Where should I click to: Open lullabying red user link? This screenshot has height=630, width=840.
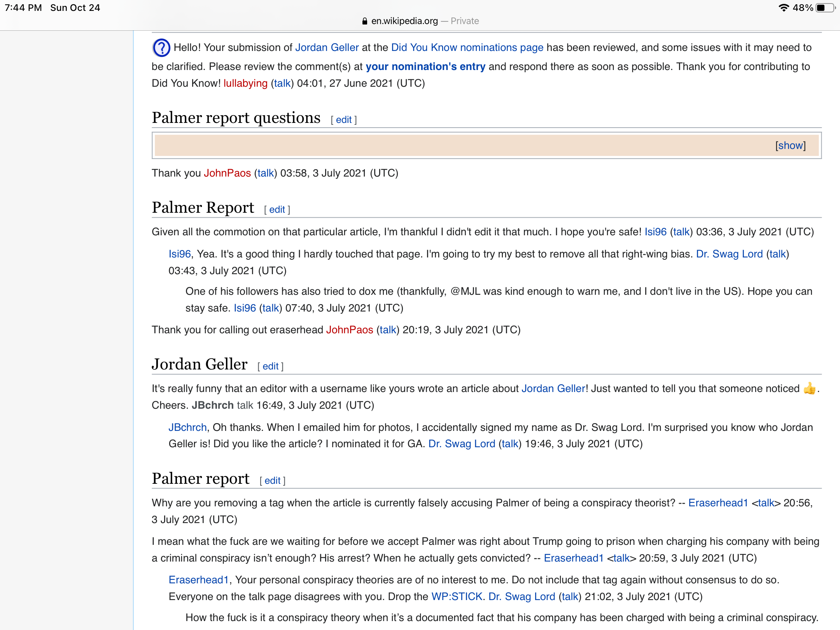coord(245,83)
